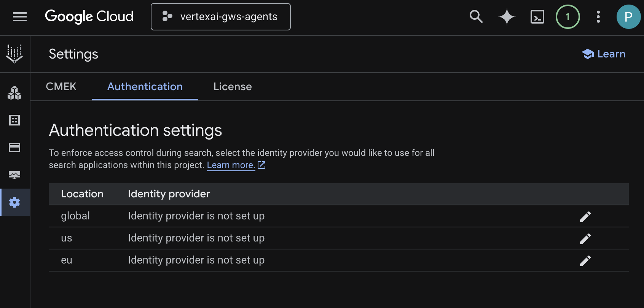Open the Settings gear in sidebar
Screen dimensions: 644x308
click(14, 202)
